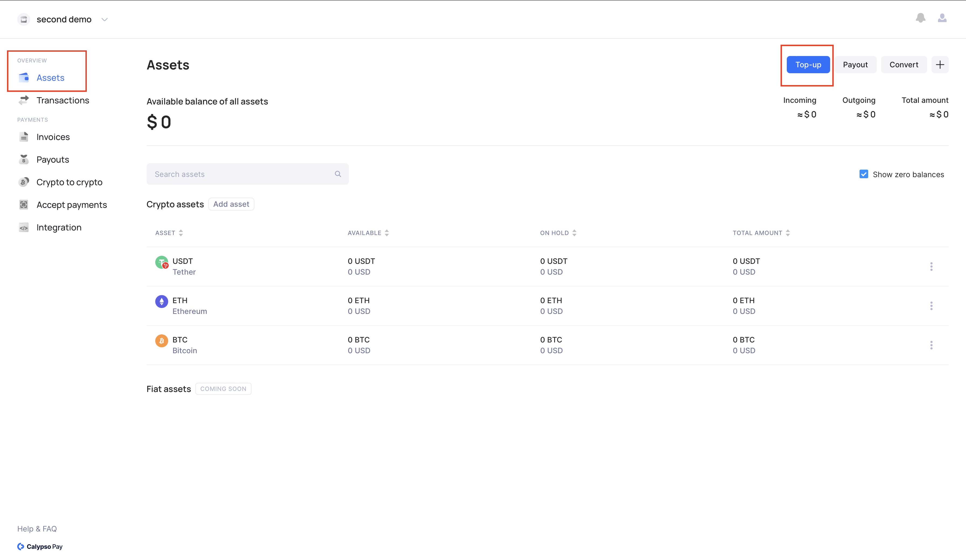Sort table by Available column arrows
This screenshot has width=966, height=560.
(387, 233)
